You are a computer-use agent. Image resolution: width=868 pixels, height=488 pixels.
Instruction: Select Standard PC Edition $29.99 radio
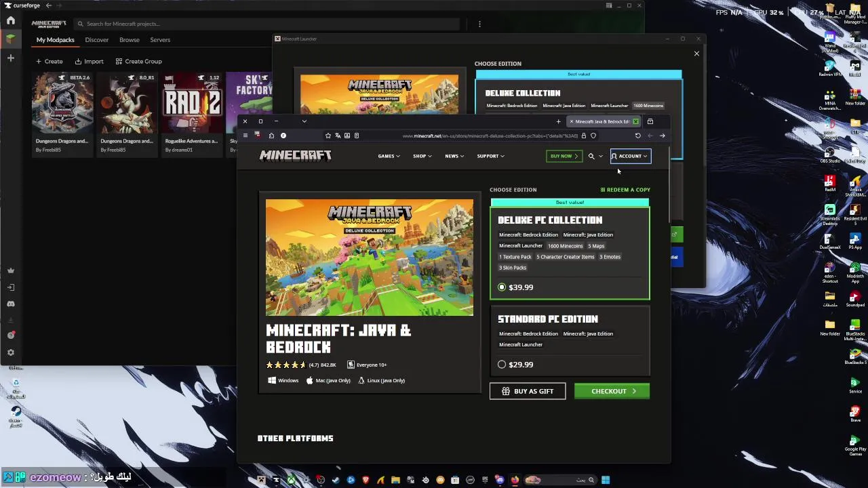pos(502,365)
